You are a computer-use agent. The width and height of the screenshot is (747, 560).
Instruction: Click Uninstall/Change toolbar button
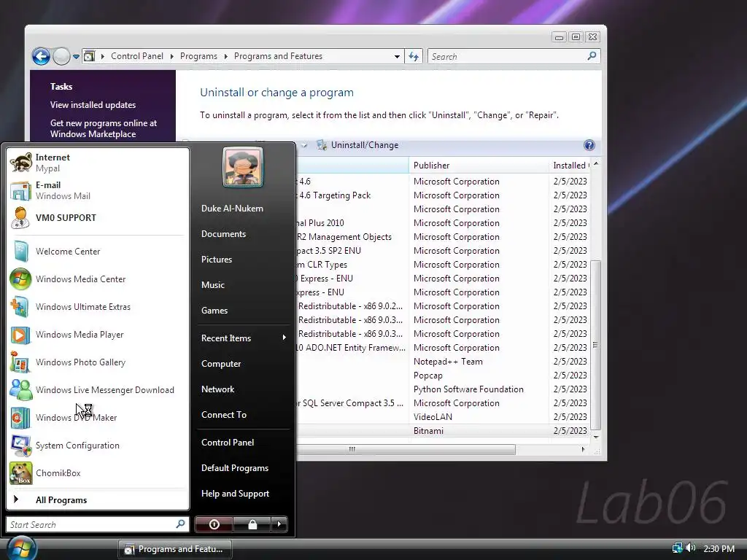click(357, 145)
